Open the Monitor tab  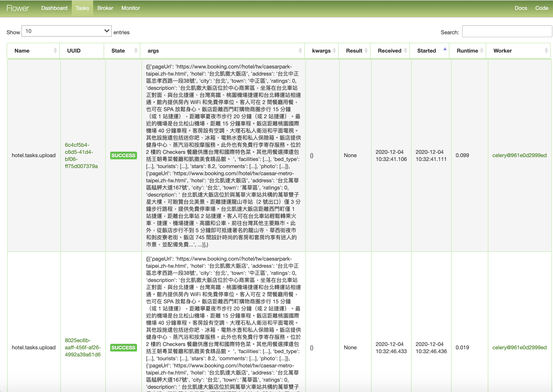tap(131, 8)
